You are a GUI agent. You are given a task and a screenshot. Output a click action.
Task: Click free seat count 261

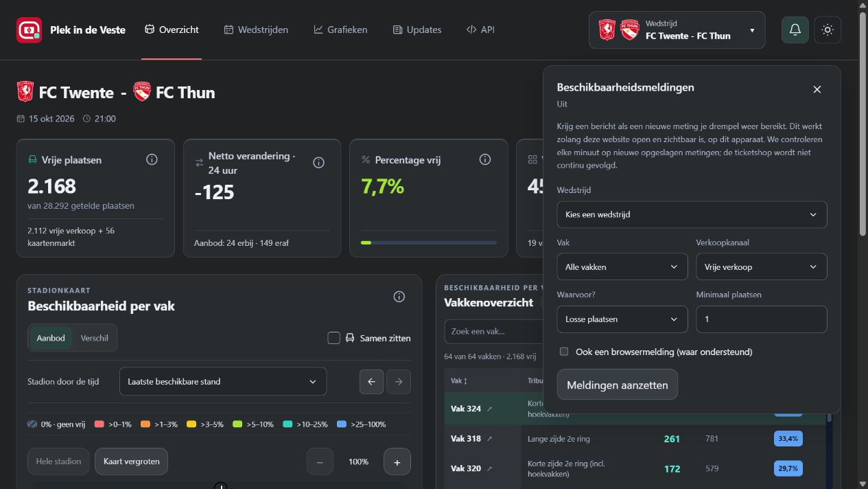[672, 439]
